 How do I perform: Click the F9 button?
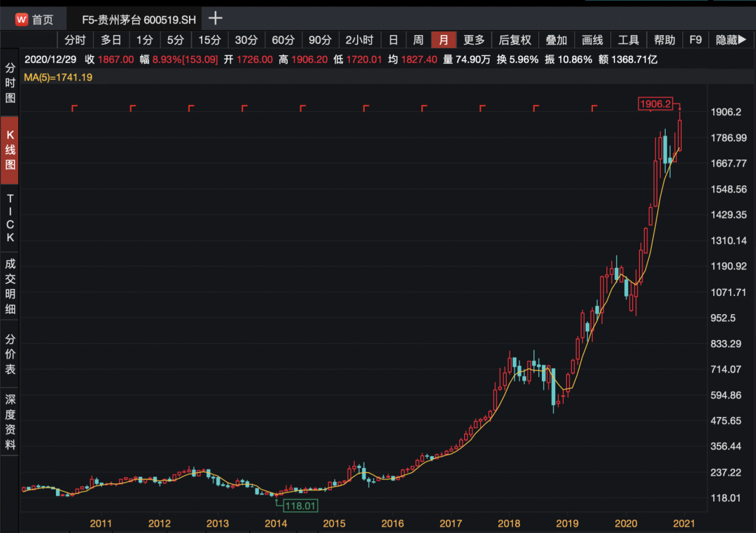click(x=696, y=40)
